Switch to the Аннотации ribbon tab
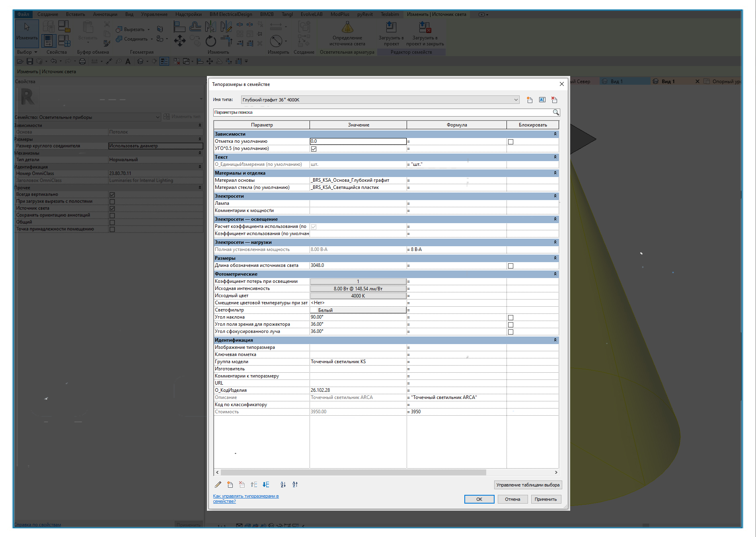This screenshot has height=537, width=756. (x=105, y=14)
